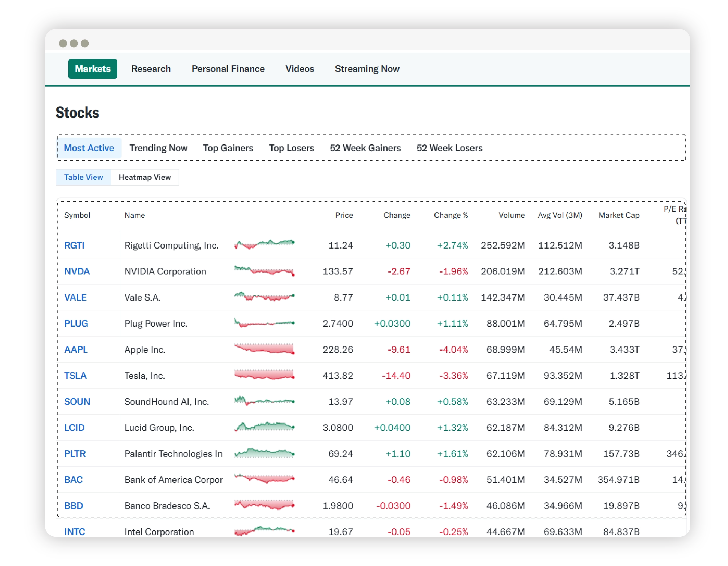Sort by the Avg Vol (3M) header

[x=560, y=215]
